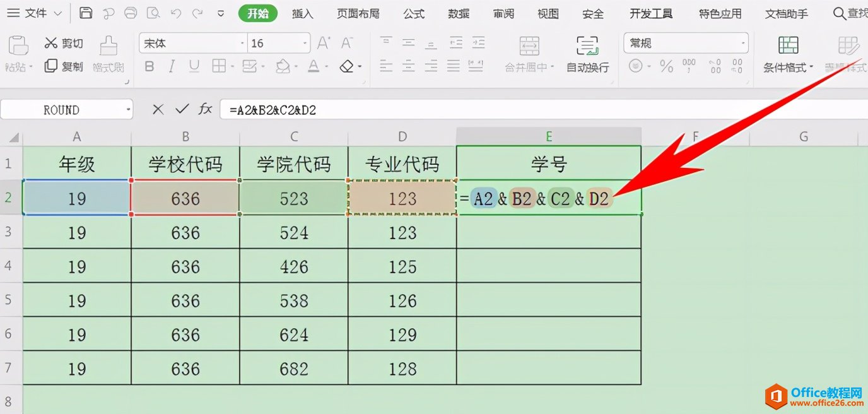
Task: Align text to vertical middle icon
Action: [409, 43]
